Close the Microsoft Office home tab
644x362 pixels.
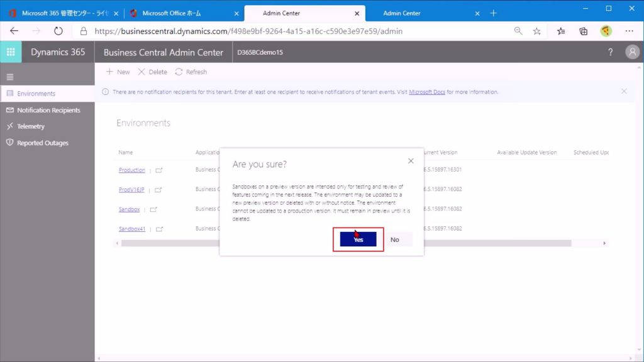pyautogui.click(x=236, y=14)
